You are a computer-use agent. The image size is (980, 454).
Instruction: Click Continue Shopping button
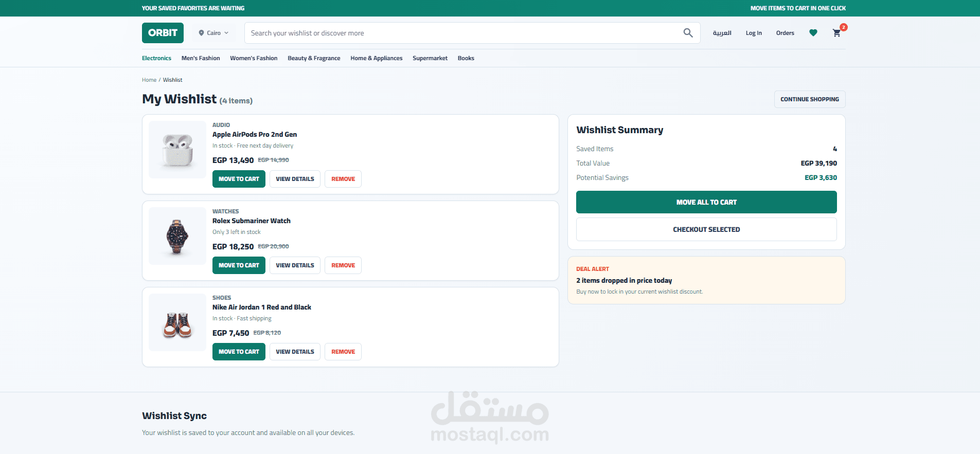pos(810,99)
